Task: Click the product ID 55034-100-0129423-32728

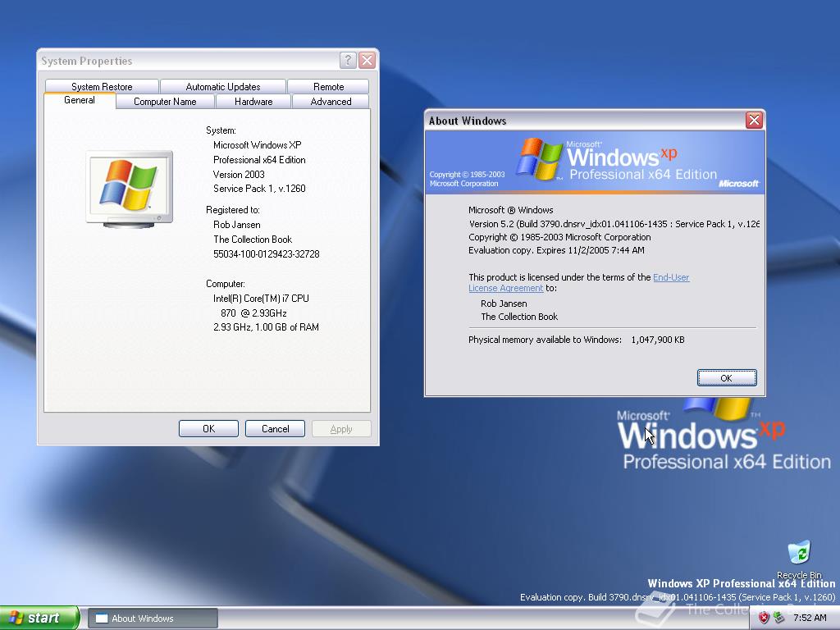Action: click(x=267, y=254)
